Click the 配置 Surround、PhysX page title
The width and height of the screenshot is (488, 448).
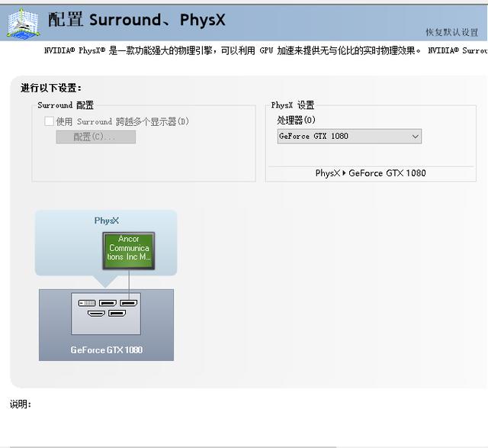tap(136, 20)
